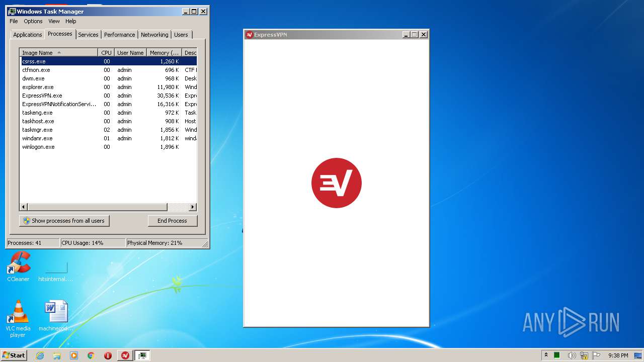
Task: Open the CCleaner desktop shortcut
Action: [18, 266]
